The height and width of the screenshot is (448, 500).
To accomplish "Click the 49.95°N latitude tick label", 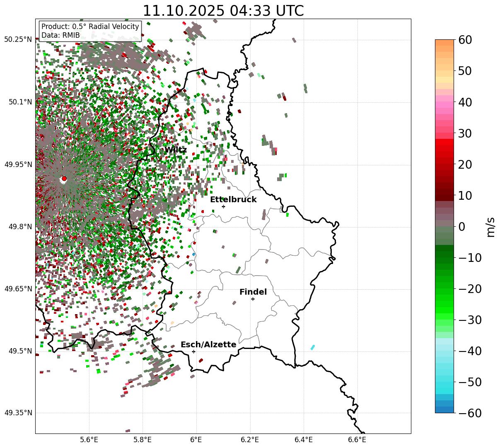I will [x=18, y=165].
